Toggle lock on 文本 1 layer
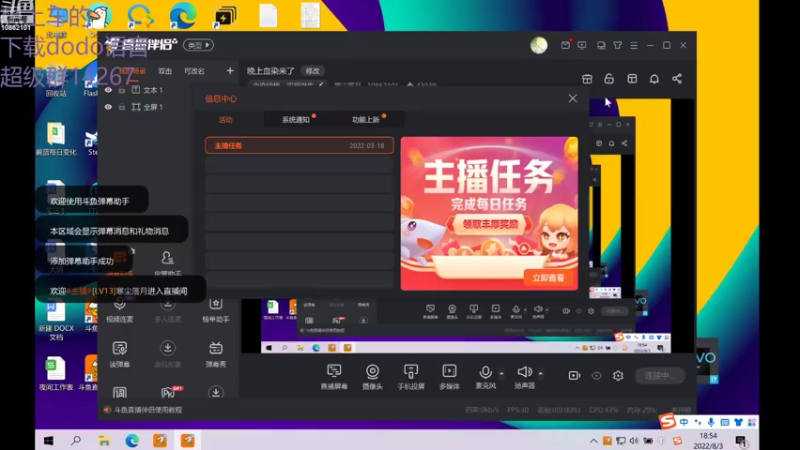This screenshot has width=800, height=450. click(x=122, y=90)
